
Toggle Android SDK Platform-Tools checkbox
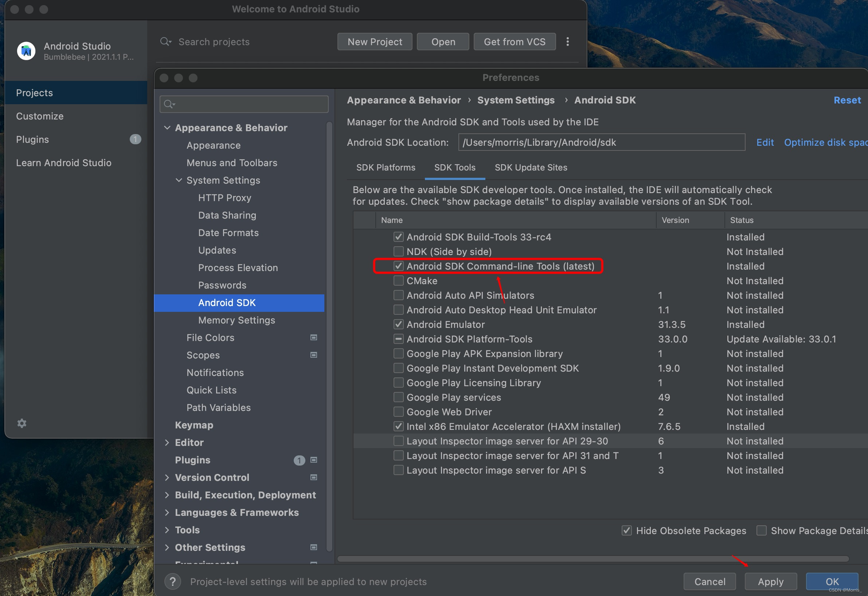pyautogui.click(x=399, y=339)
